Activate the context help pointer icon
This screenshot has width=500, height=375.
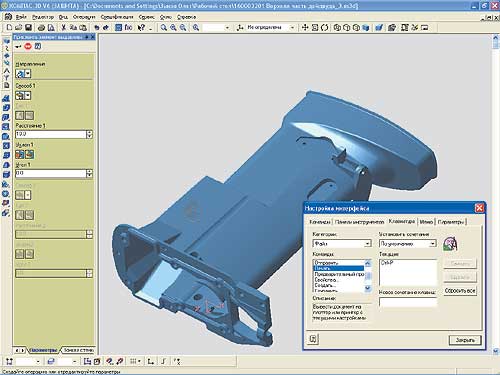tap(141, 28)
